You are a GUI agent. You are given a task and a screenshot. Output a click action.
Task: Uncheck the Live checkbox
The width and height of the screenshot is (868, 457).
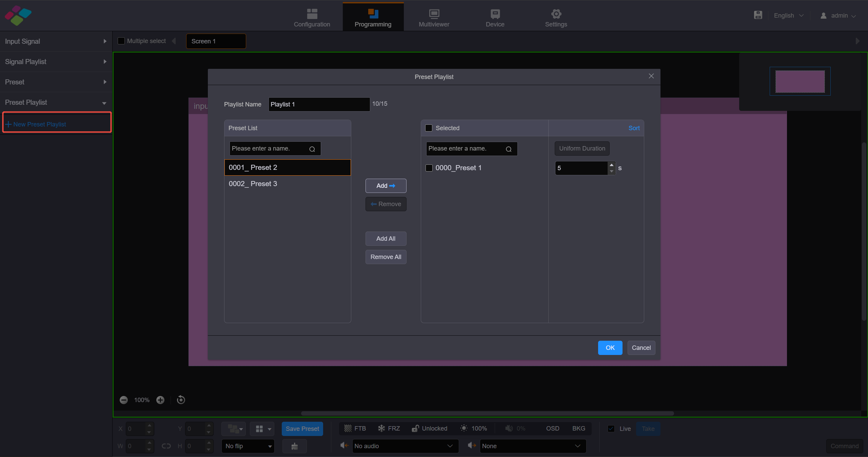click(611, 429)
